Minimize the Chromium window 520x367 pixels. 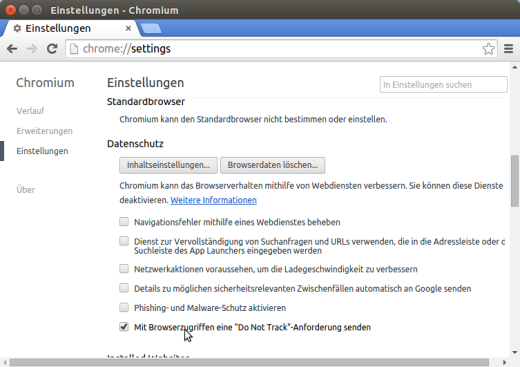click(x=24, y=10)
